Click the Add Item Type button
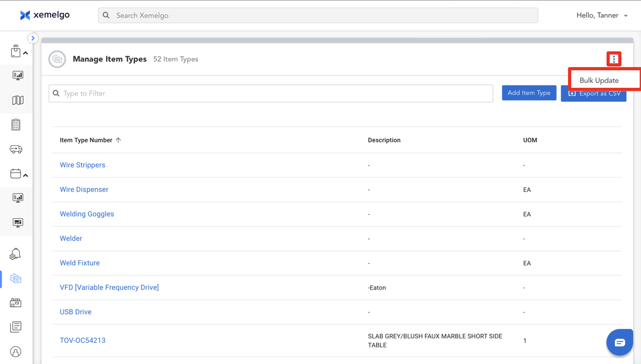 click(x=529, y=93)
